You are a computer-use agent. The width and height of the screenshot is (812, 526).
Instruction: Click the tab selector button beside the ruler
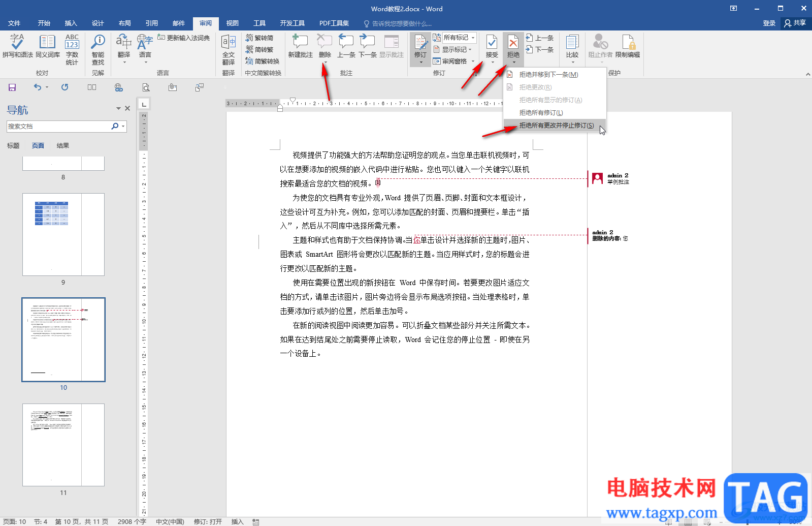[x=144, y=104]
